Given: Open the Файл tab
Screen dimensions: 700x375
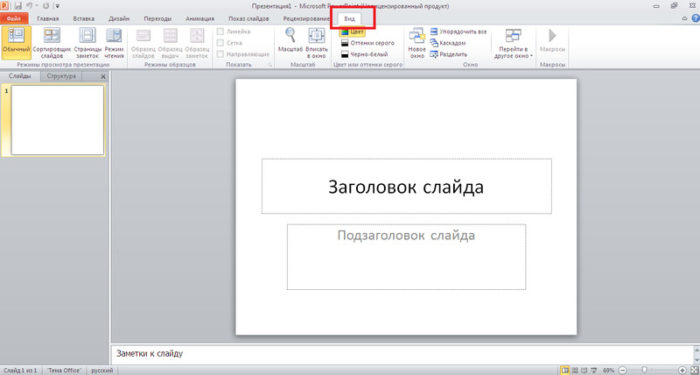Looking at the screenshot, I should point(14,19).
